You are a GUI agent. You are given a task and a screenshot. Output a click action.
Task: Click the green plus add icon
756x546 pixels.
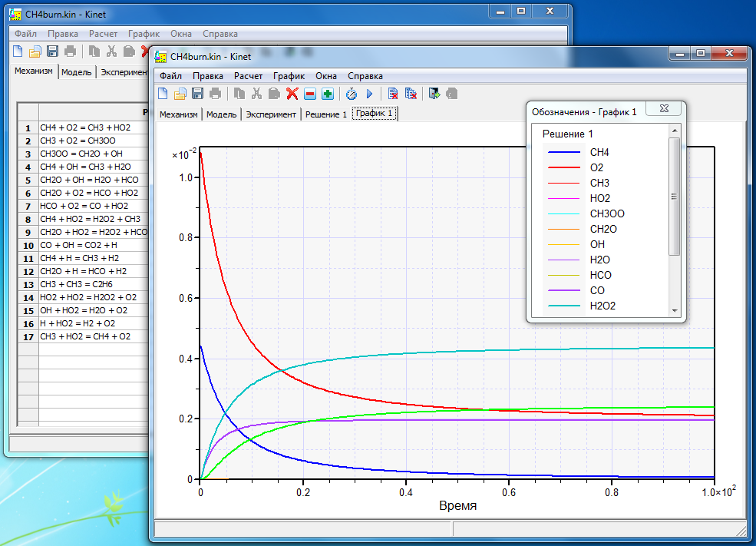[x=328, y=94]
